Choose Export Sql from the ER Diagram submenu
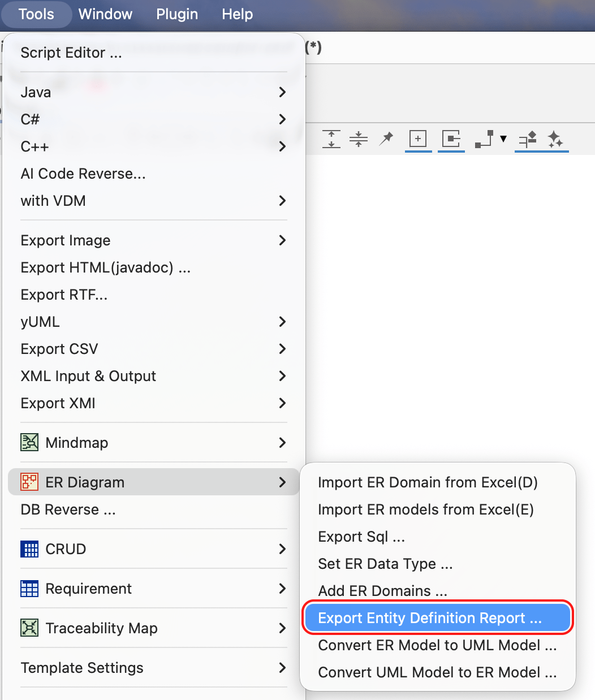 [x=361, y=537]
